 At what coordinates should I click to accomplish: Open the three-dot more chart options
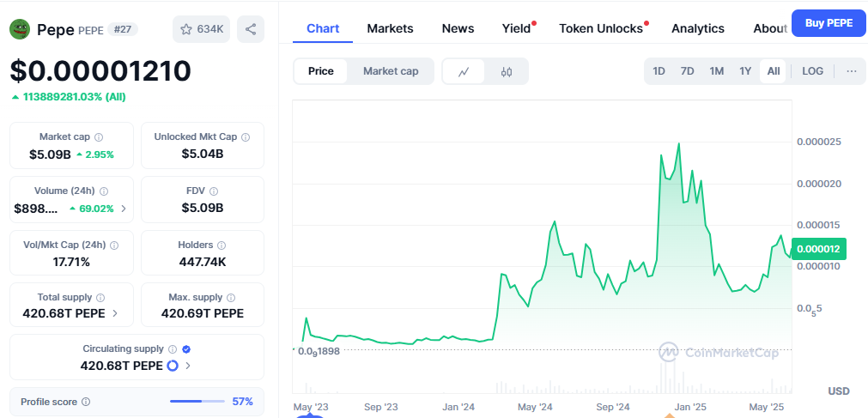pyautogui.click(x=852, y=71)
